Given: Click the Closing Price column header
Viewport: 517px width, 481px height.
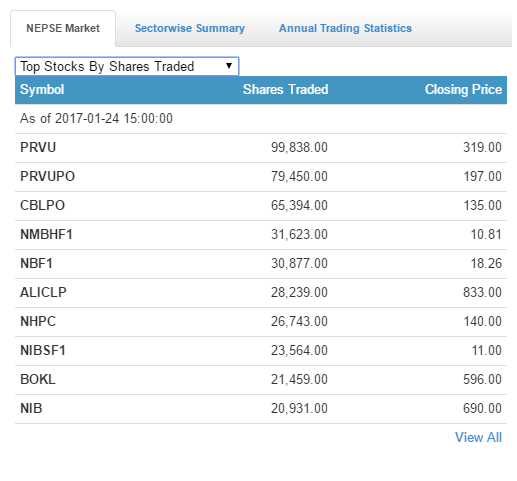Looking at the screenshot, I should tap(463, 90).
